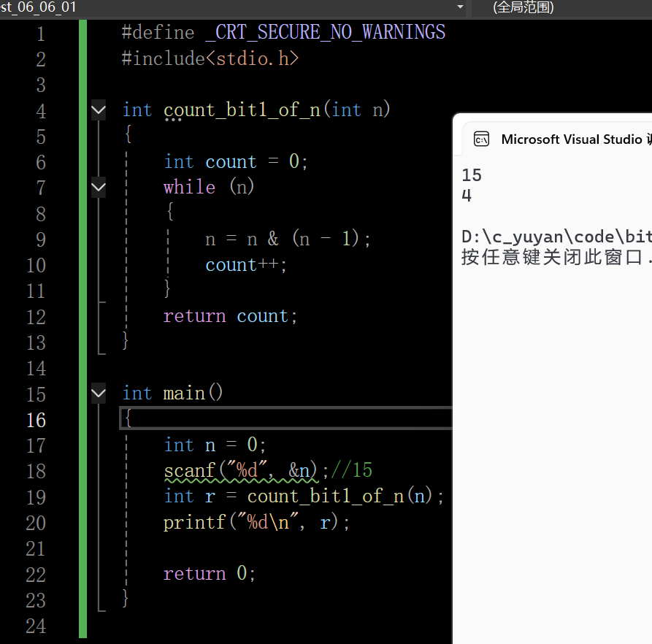Click the 'return count;' statement
Viewport: 652px width, 644px height.
tap(231, 316)
